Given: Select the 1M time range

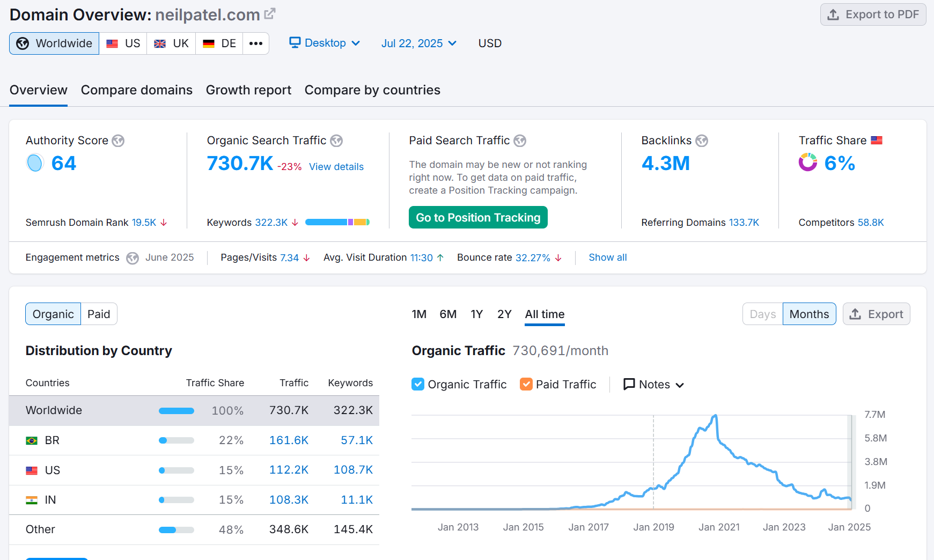Looking at the screenshot, I should [419, 314].
